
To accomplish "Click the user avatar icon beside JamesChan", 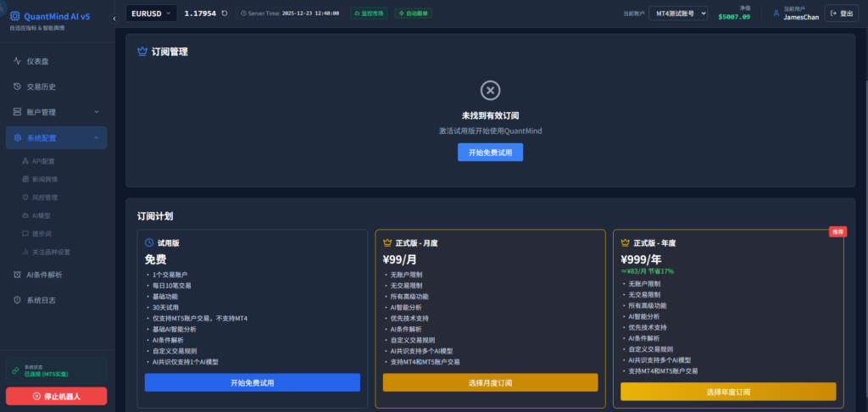I will (775, 13).
